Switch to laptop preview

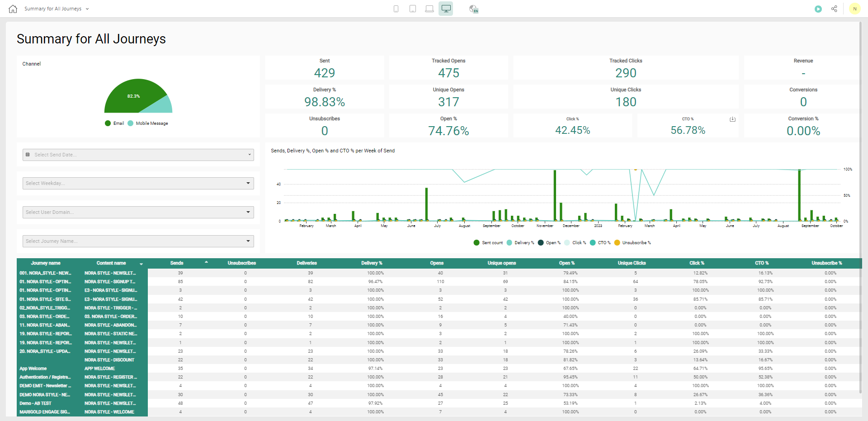click(429, 9)
